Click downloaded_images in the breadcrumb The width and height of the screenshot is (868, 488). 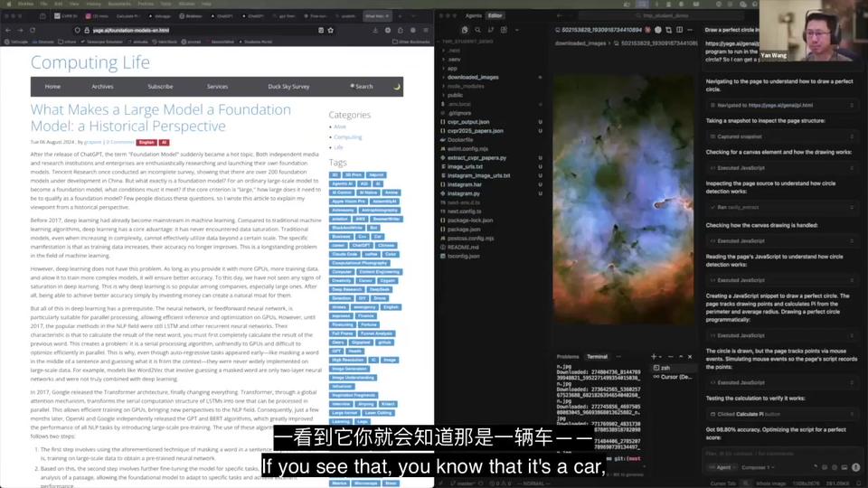580,42
